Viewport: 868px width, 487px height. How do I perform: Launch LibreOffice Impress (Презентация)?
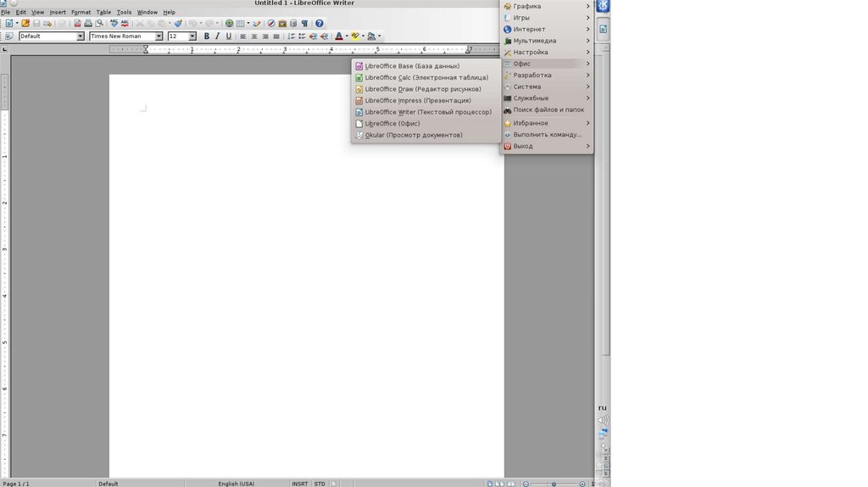(x=426, y=100)
